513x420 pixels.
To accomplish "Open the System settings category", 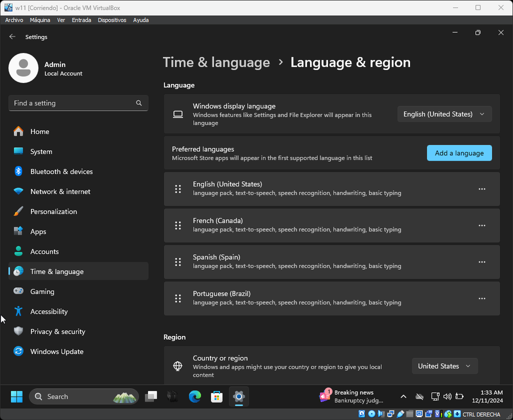I will click(78, 151).
